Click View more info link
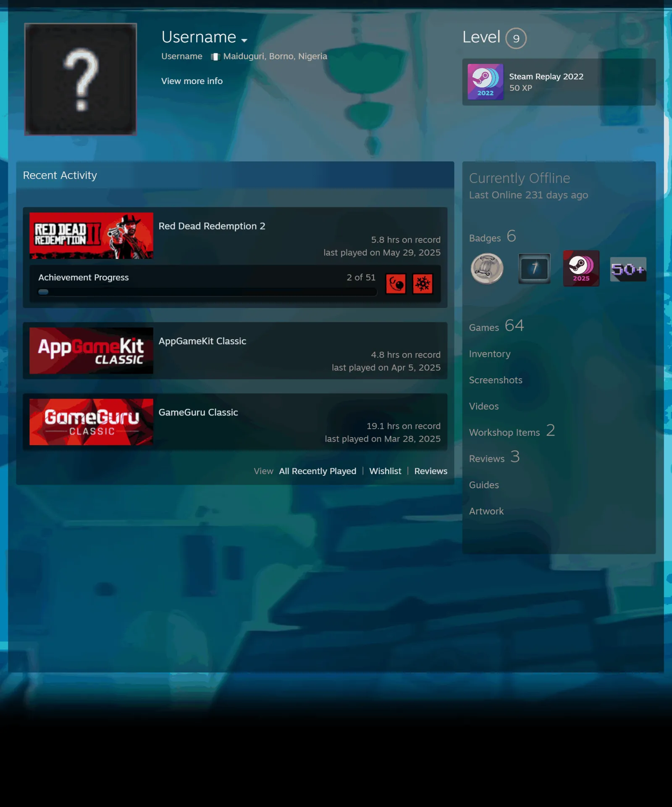The image size is (672, 807). point(192,81)
